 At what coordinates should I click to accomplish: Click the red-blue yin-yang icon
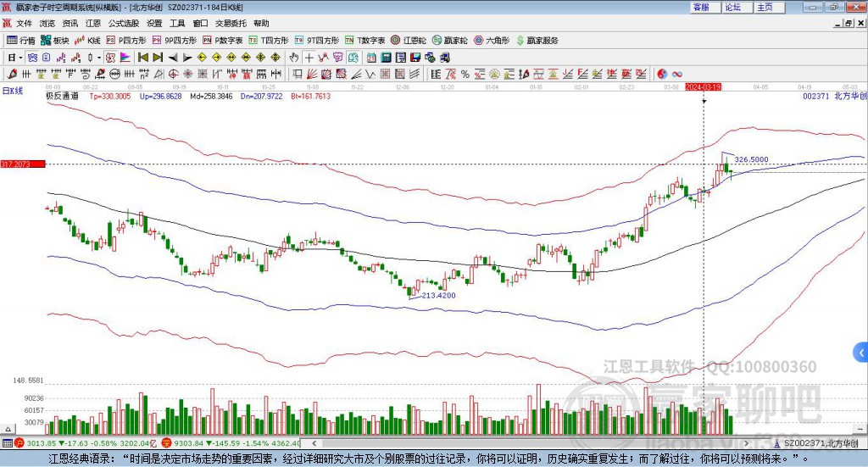pyautogui.click(x=662, y=74)
